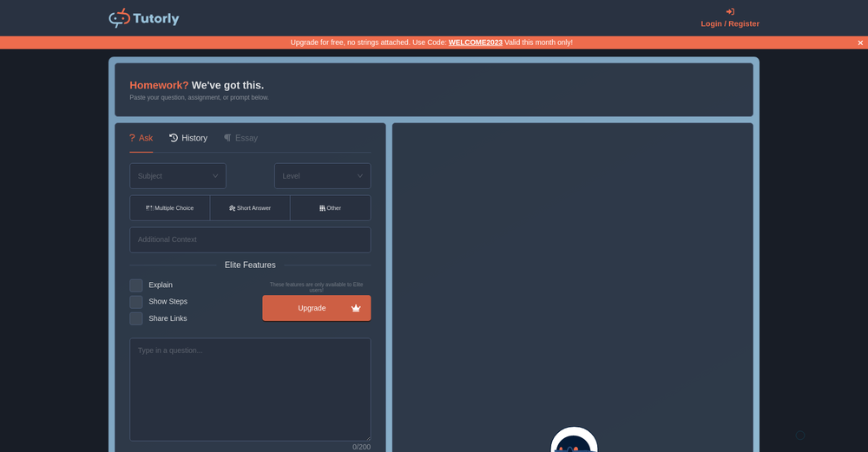Dismiss the orange promo banner
The image size is (868, 452).
click(x=860, y=43)
